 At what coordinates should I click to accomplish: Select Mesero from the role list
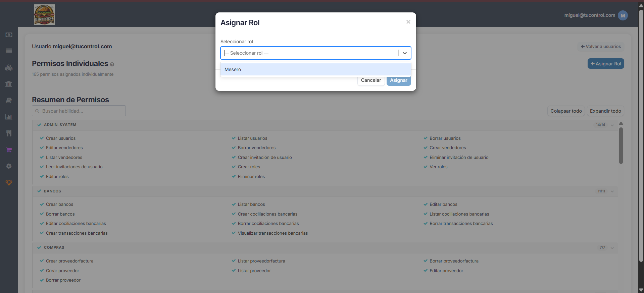point(316,69)
